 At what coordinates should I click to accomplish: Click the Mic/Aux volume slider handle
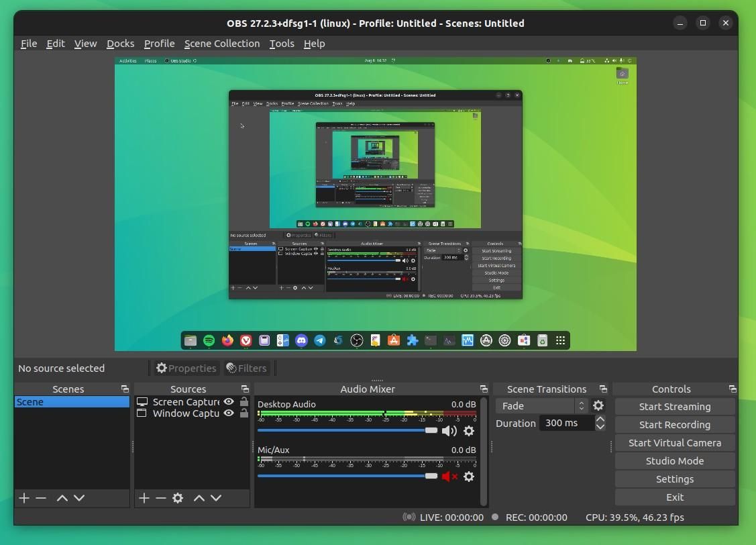[x=431, y=476]
